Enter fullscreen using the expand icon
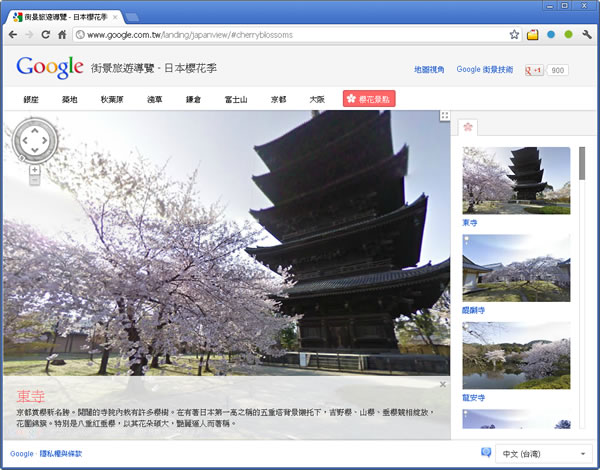600x470 pixels. point(444,116)
